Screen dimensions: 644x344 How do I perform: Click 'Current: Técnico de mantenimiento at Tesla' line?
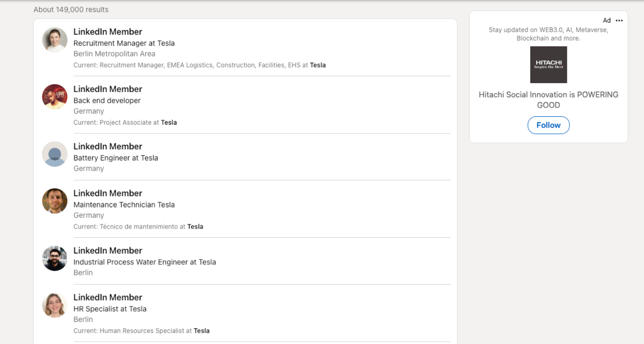click(x=138, y=227)
